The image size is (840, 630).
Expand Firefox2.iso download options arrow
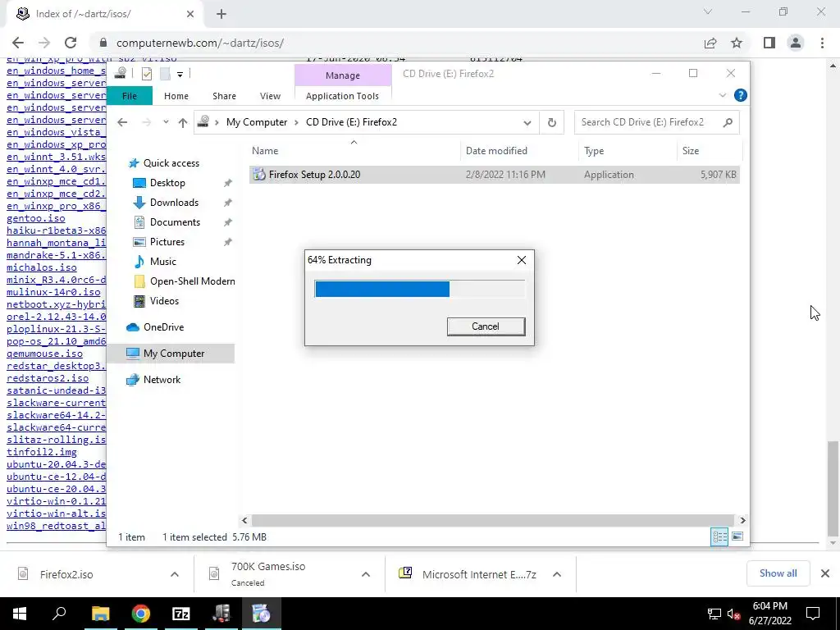pyautogui.click(x=175, y=574)
